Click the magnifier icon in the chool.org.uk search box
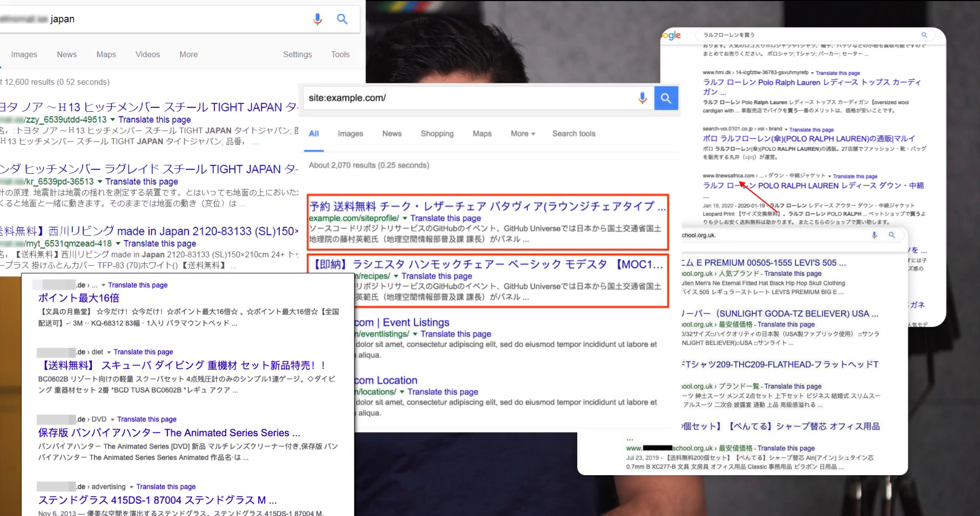The height and width of the screenshot is (516, 980). (892, 235)
